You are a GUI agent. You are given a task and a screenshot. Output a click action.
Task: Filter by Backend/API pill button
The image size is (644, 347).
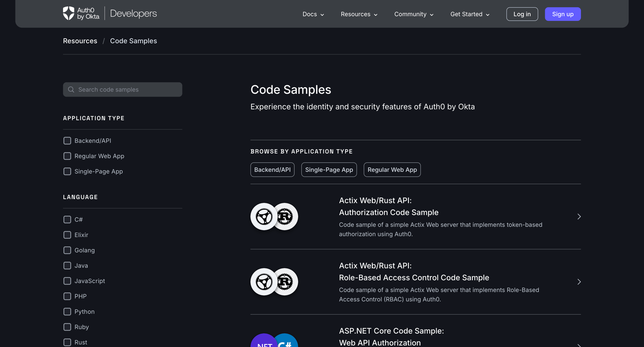tap(272, 170)
